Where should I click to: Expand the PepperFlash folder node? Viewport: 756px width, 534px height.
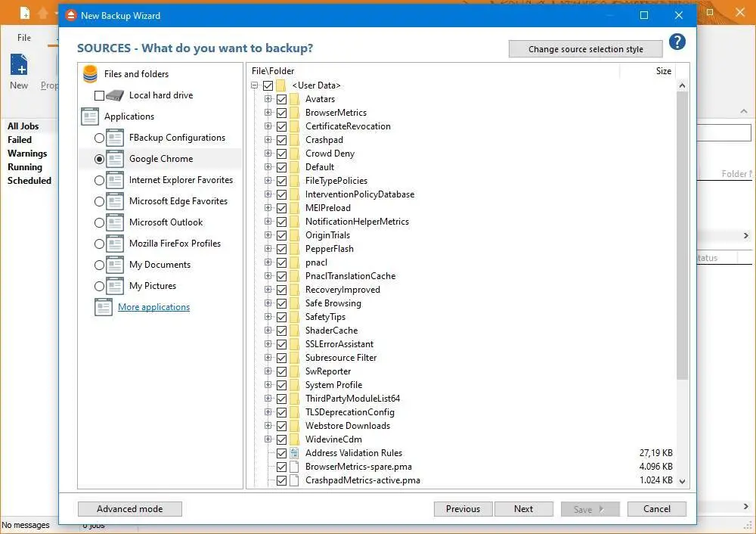[268, 248]
